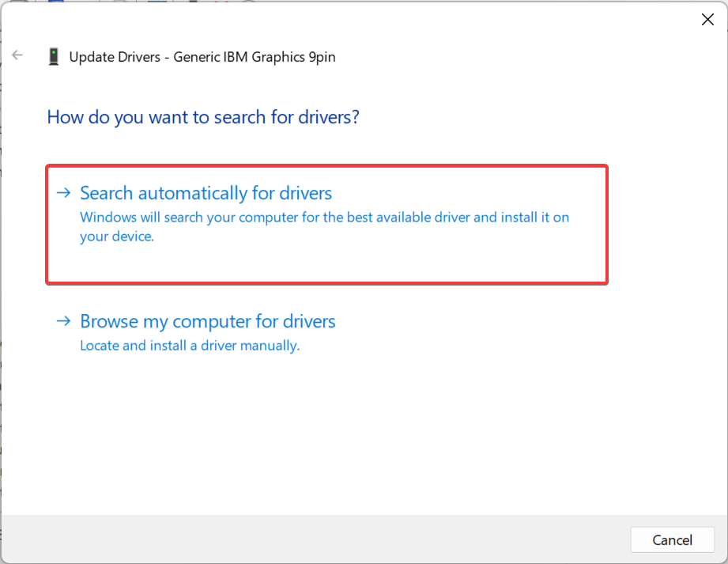Click the How do you want to search heading
The height and width of the screenshot is (564, 728).
202,116
